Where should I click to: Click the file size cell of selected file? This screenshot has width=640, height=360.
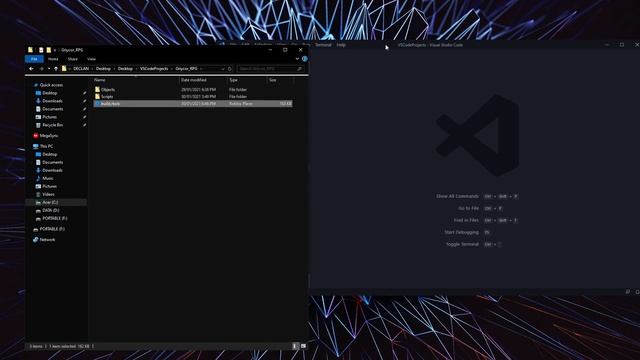[x=285, y=104]
